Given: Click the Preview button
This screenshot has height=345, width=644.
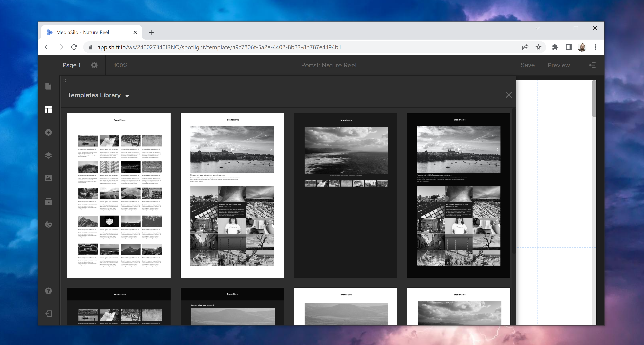Looking at the screenshot, I should point(559,65).
